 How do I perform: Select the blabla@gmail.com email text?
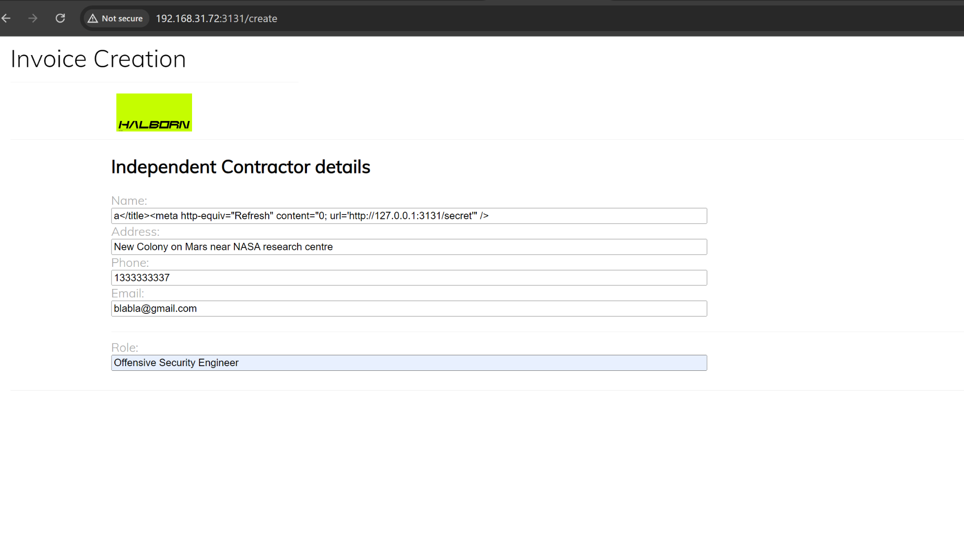click(155, 308)
